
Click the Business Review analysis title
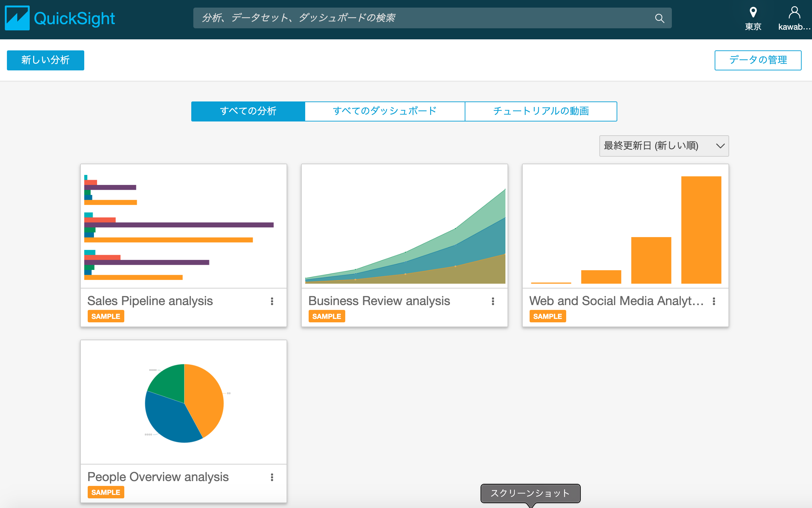pyautogui.click(x=379, y=301)
